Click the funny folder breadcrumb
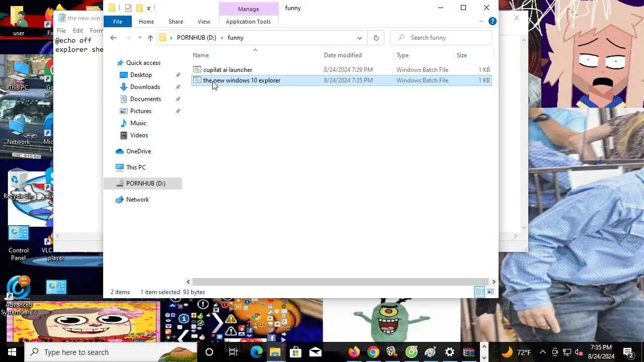Image resolution: width=644 pixels, height=362 pixels. (x=235, y=38)
